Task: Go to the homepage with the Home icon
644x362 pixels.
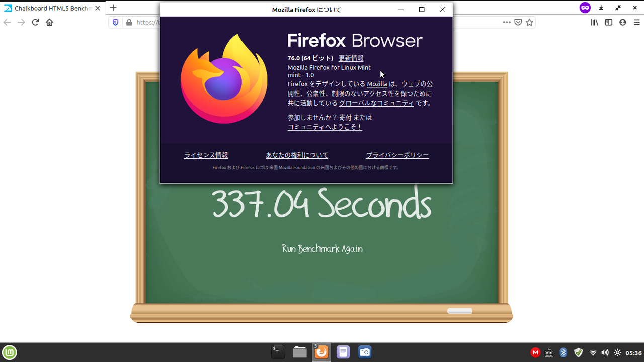Action: 48,22
